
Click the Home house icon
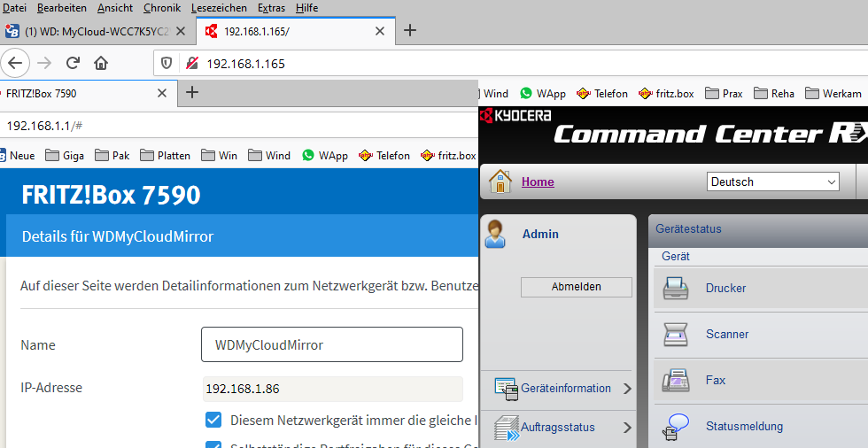point(500,182)
